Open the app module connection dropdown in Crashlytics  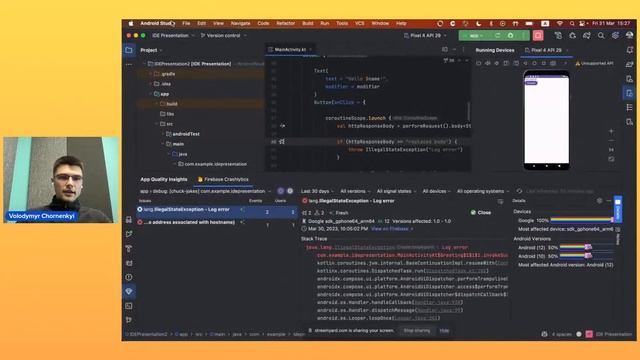[205, 191]
